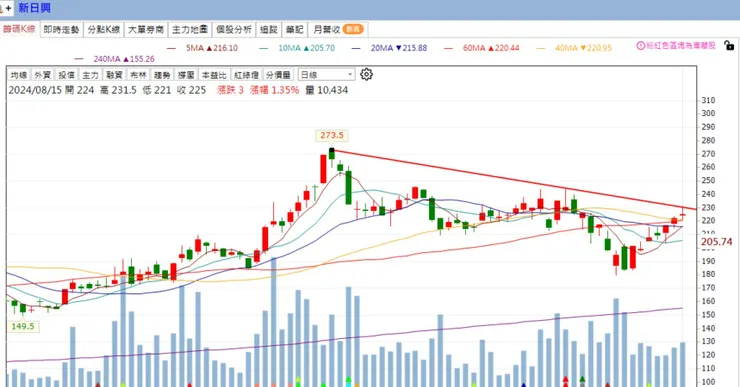The image size is (740, 387).
Task: Switch to 即時走勢 tab
Action: pos(61,29)
